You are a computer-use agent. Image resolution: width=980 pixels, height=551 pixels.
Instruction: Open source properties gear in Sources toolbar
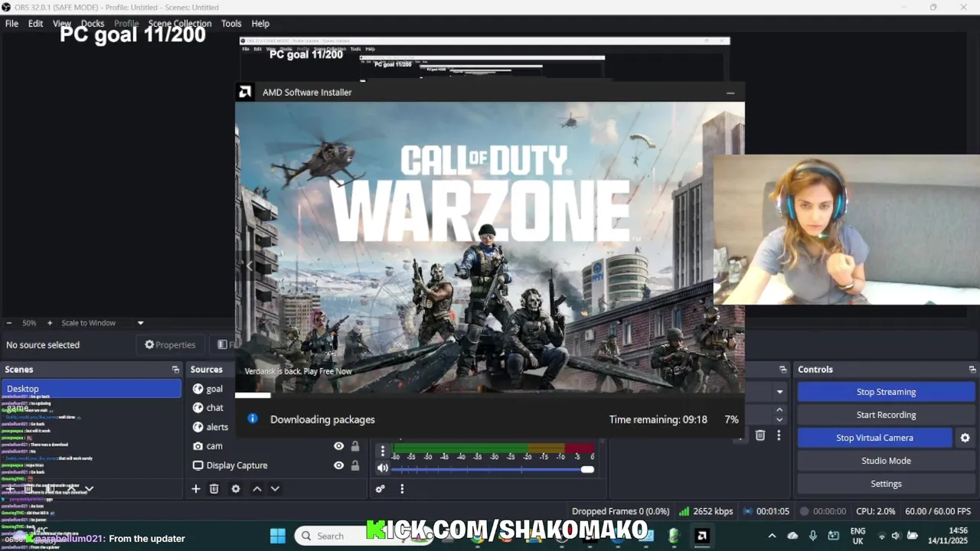(236, 489)
